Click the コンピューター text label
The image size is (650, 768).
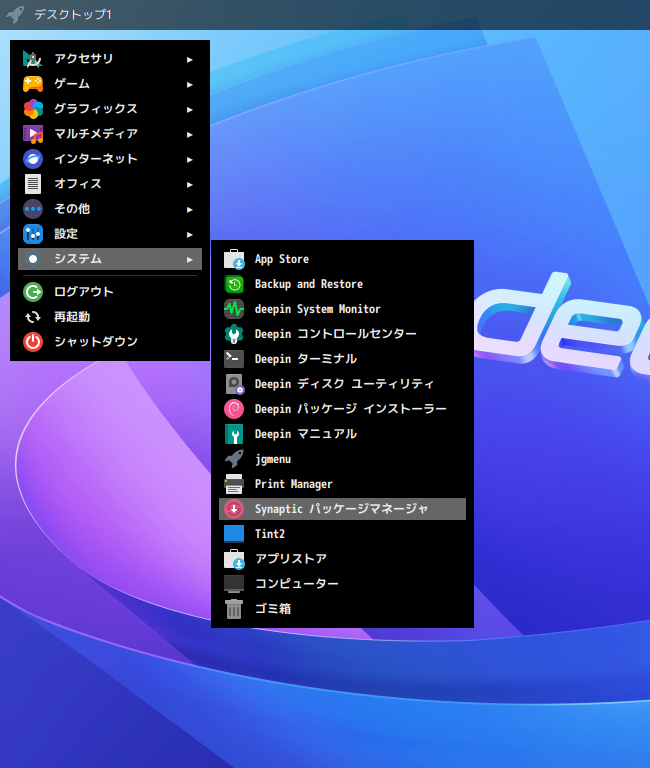tap(297, 584)
